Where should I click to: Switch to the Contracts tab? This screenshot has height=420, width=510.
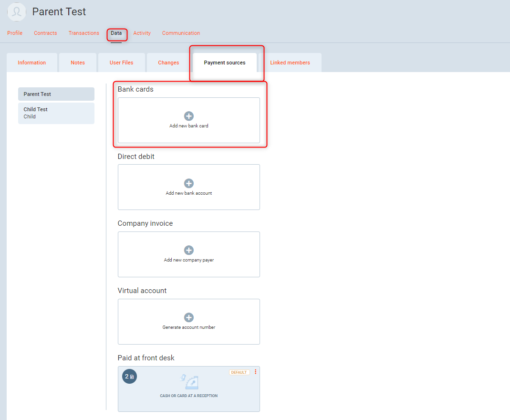coord(45,33)
